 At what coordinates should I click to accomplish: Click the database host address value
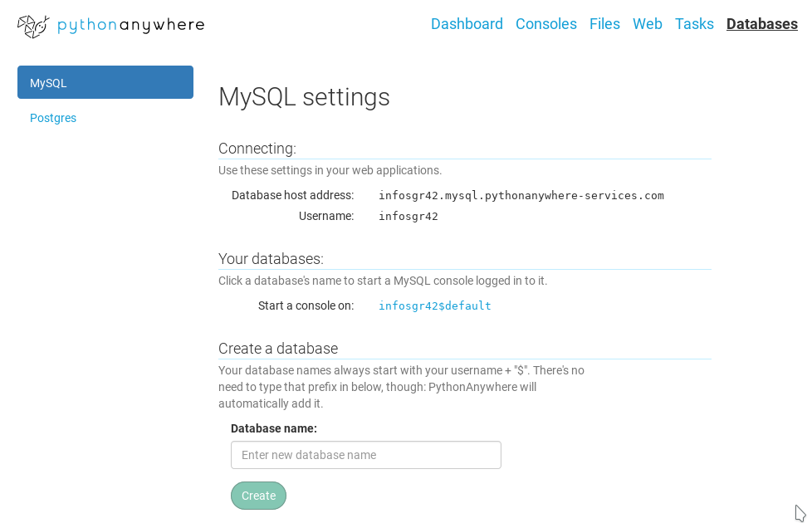(x=521, y=196)
